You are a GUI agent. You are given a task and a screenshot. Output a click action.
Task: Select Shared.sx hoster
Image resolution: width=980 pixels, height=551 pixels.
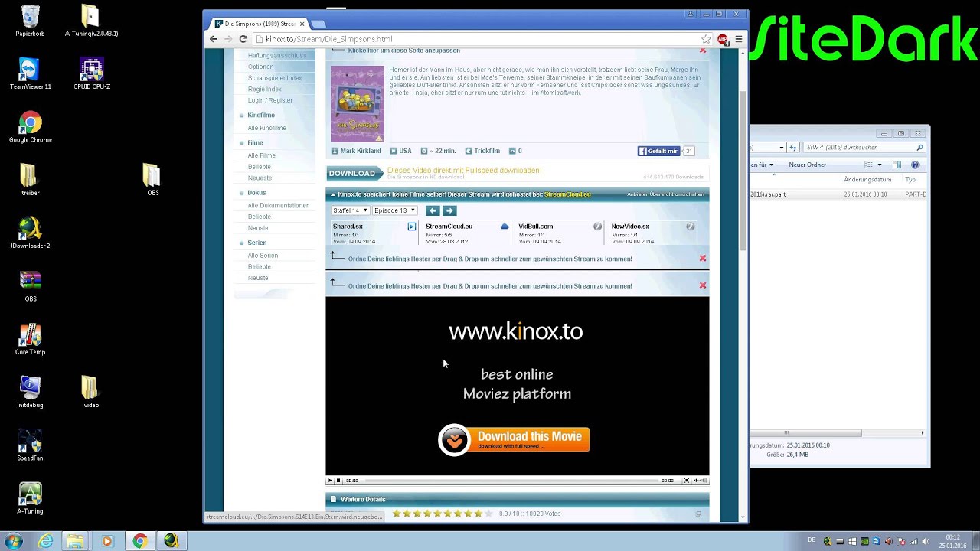click(374, 233)
